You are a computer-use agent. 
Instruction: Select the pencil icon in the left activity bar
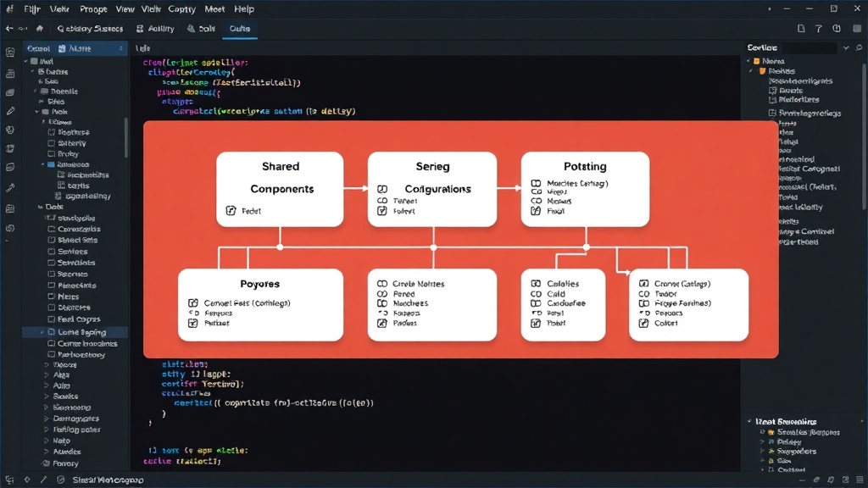pos(10,111)
